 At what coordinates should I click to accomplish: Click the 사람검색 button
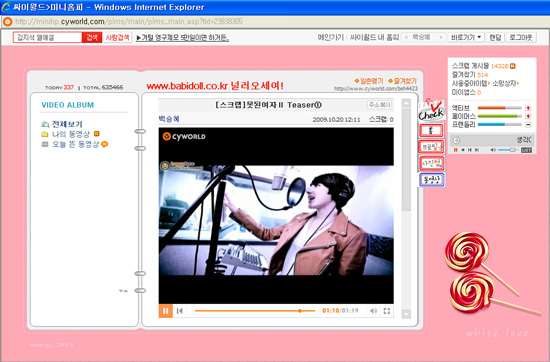click(x=118, y=38)
